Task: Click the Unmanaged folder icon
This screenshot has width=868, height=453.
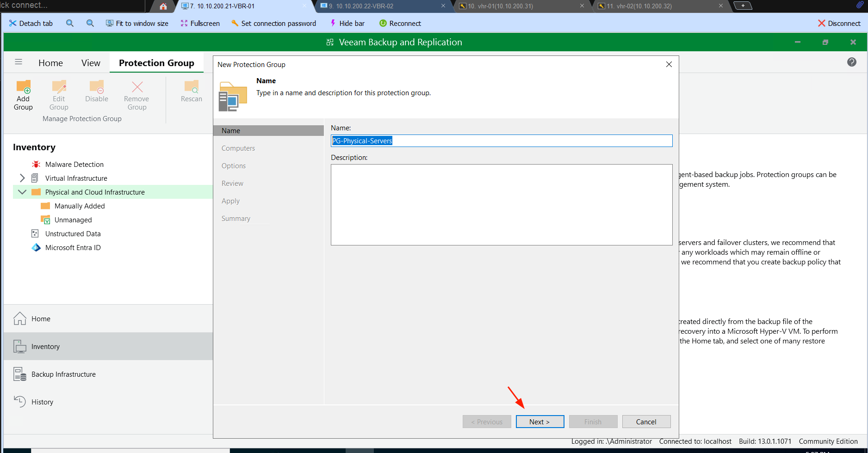Action: (45, 220)
